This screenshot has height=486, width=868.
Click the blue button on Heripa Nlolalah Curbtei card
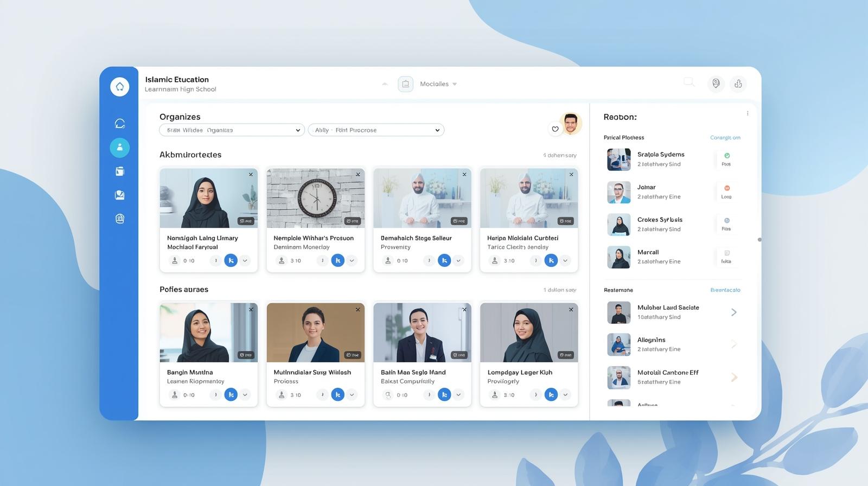(551, 260)
